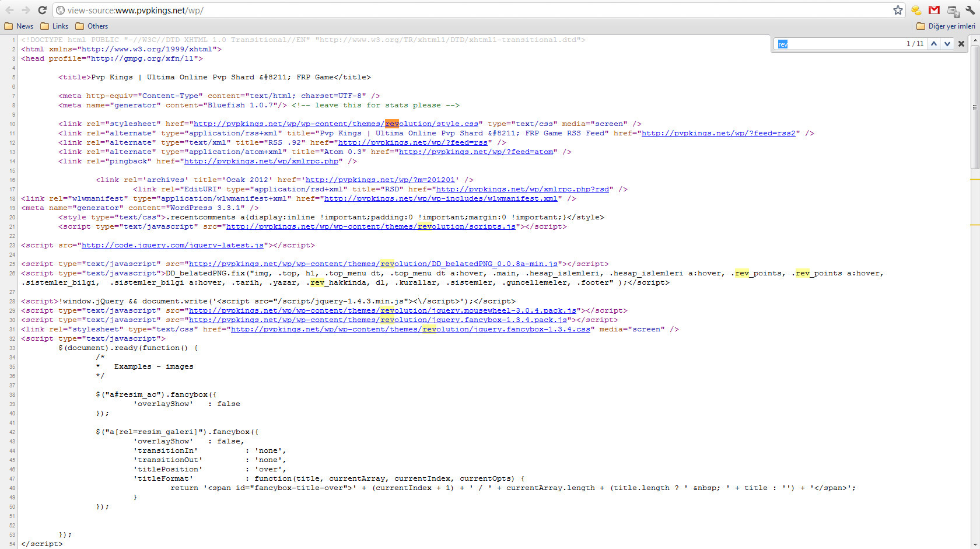Click the '$("a[rel=resim_galeri]").fancybox({' line
The height and width of the screenshot is (549, 980).
tap(177, 432)
